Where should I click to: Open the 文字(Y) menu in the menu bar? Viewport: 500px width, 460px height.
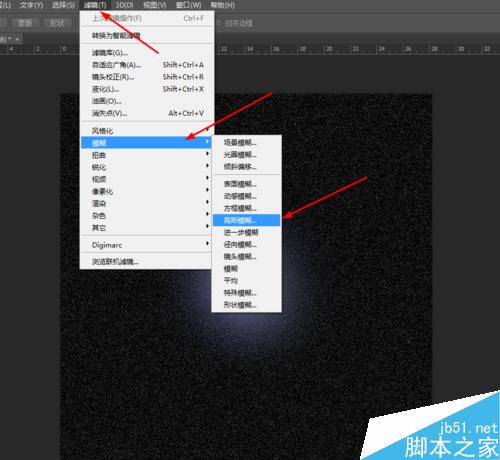(31, 5)
